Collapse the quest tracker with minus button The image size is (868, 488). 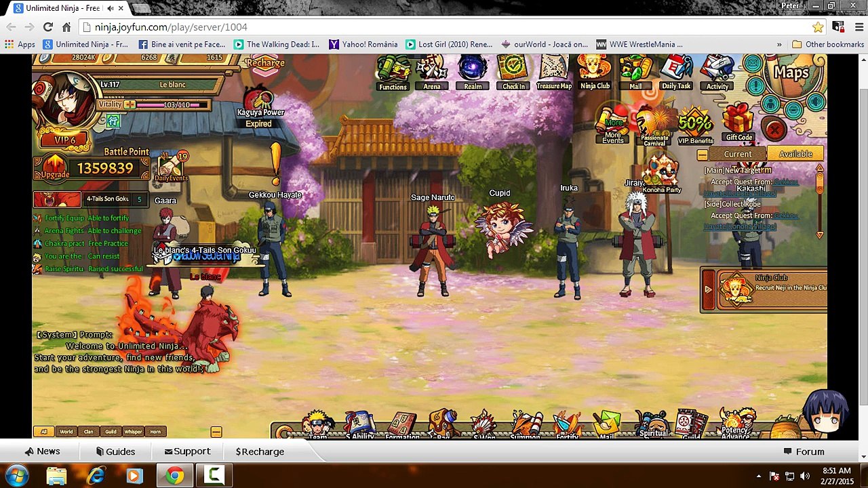coord(703,155)
